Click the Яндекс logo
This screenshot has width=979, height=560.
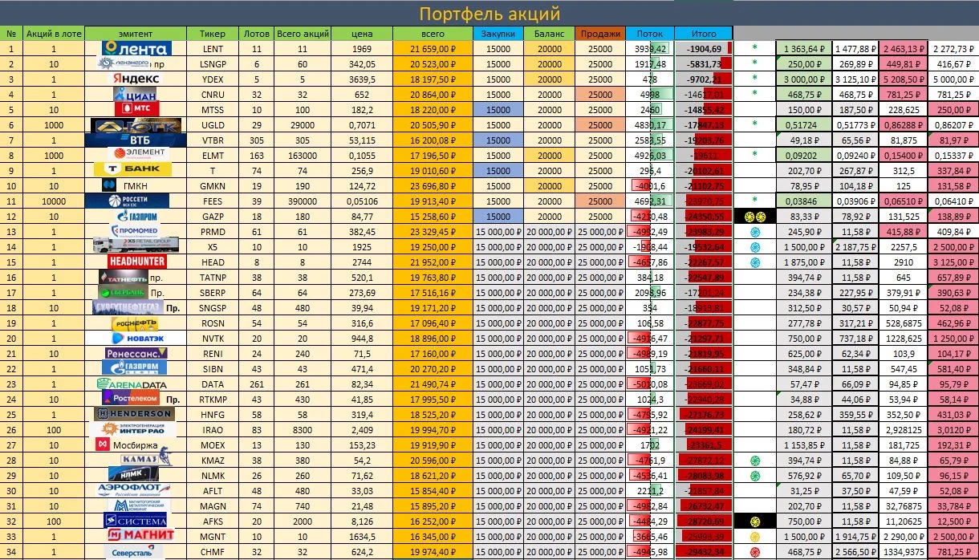[136, 79]
